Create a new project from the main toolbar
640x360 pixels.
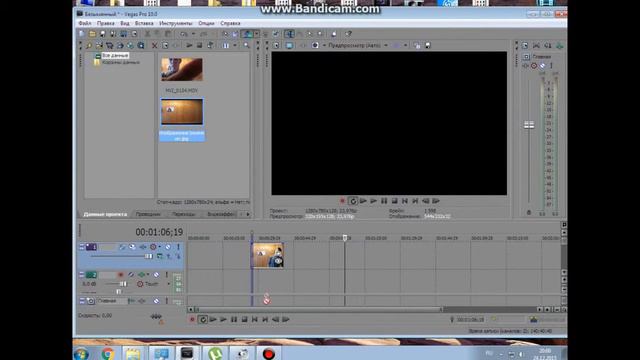(x=82, y=34)
